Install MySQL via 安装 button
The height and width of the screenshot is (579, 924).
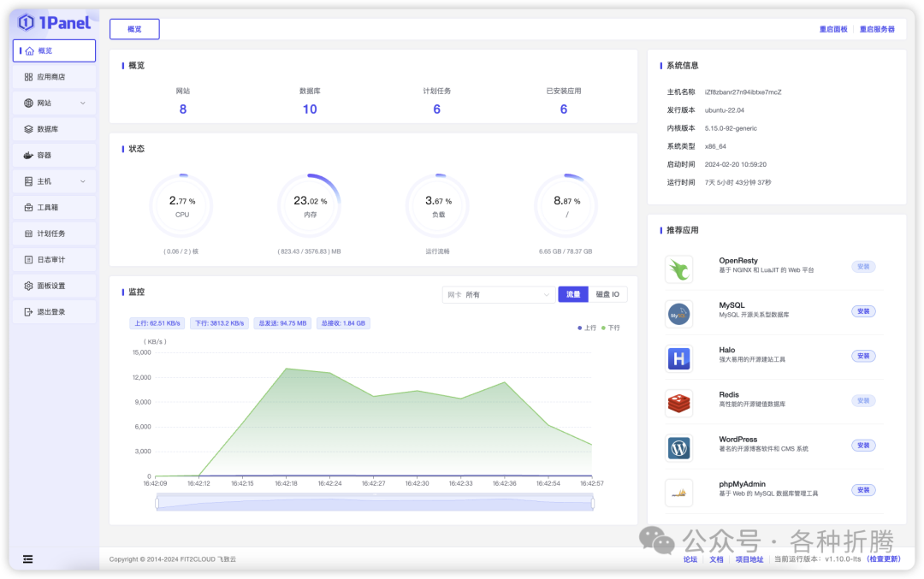[863, 311]
